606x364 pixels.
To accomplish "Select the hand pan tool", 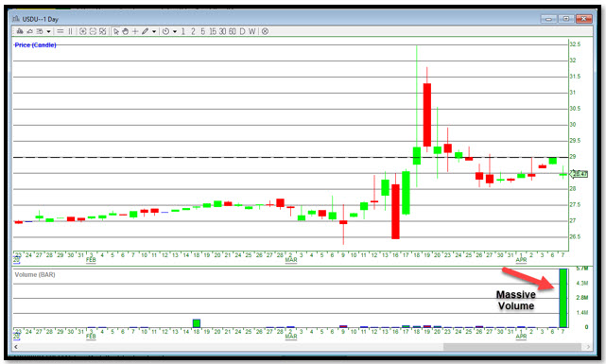I will (125, 32).
